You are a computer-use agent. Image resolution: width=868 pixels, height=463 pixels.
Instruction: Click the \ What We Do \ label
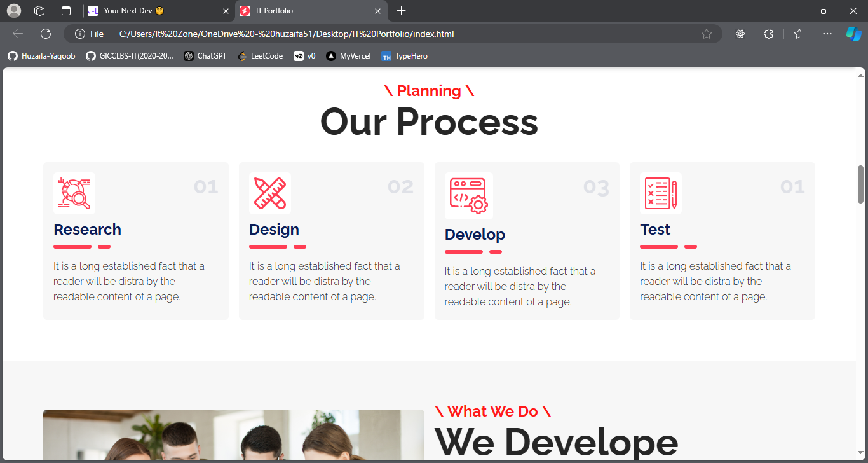pyautogui.click(x=492, y=411)
